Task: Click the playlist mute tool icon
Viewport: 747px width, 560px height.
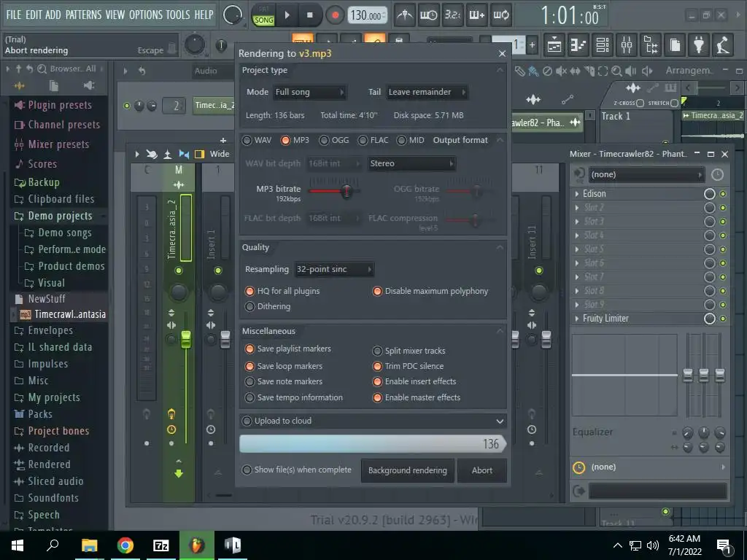Action: (x=561, y=71)
